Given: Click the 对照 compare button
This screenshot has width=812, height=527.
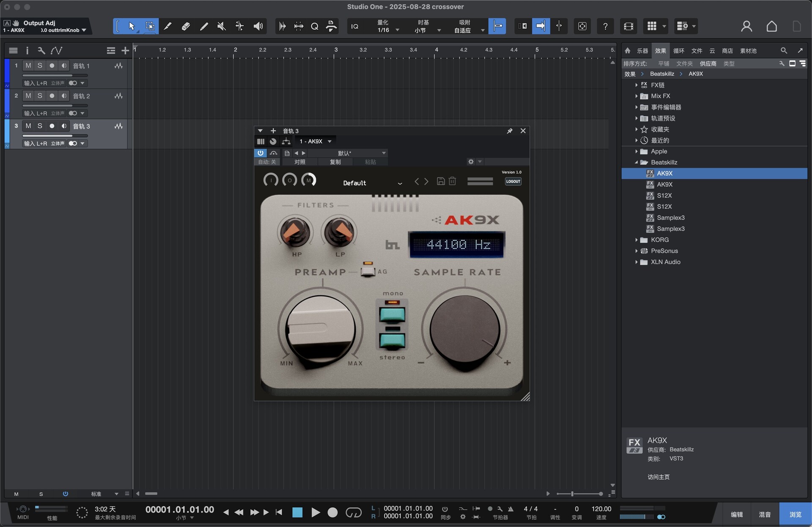Looking at the screenshot, I should 300,162.
